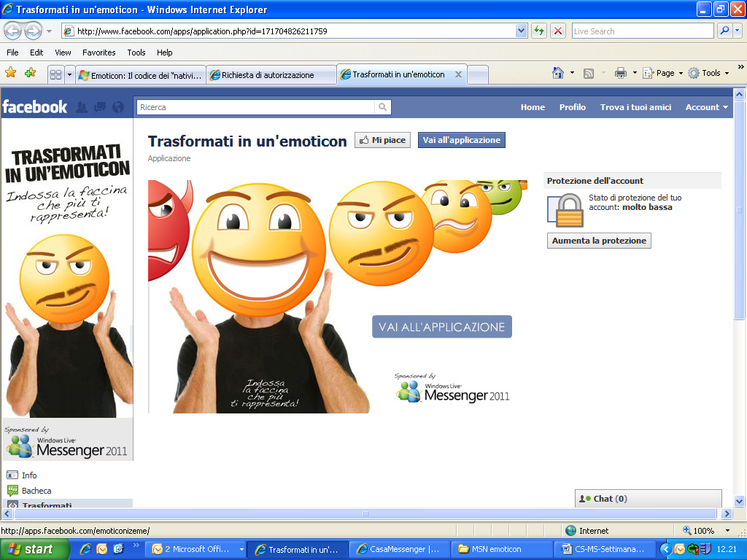747x560 pixels.
Task: Click the Add to Favorites icon
Action: (30, 73)
